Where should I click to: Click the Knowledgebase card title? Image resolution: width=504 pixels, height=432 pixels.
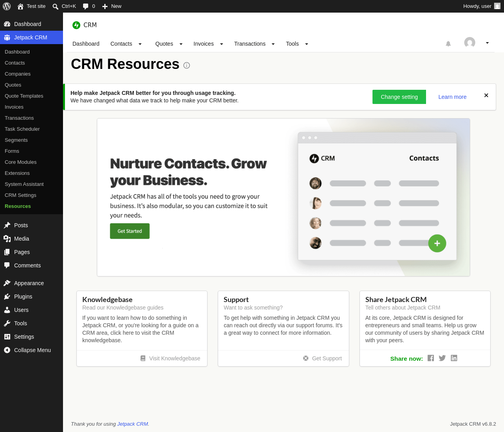[x=107, y=300]
